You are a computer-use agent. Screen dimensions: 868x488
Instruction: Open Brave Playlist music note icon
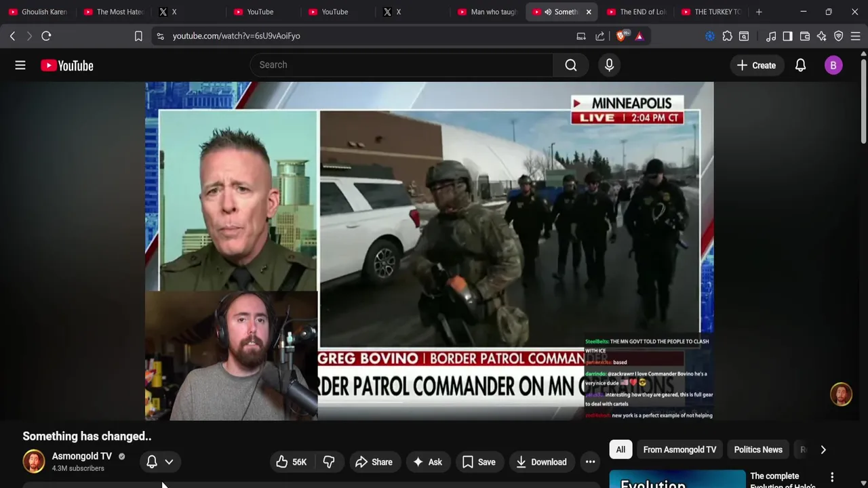(771, 36)
